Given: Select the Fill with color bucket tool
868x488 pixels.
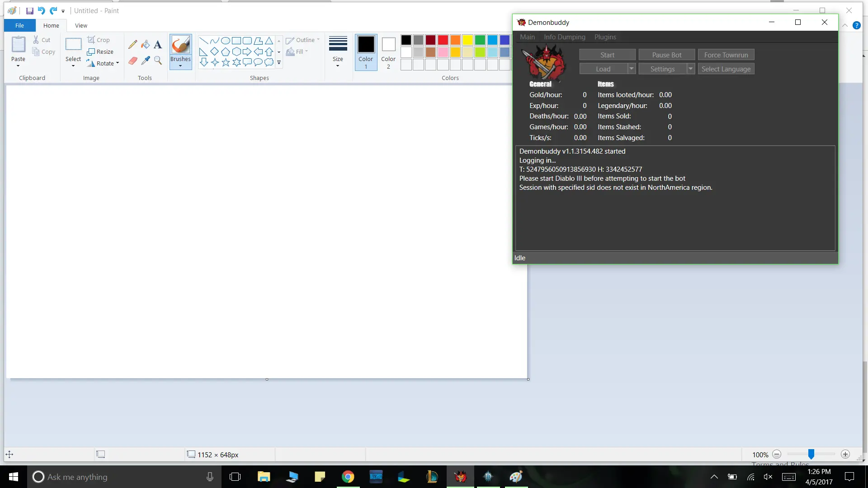Looking at the screenshot, I should (145, 44).
